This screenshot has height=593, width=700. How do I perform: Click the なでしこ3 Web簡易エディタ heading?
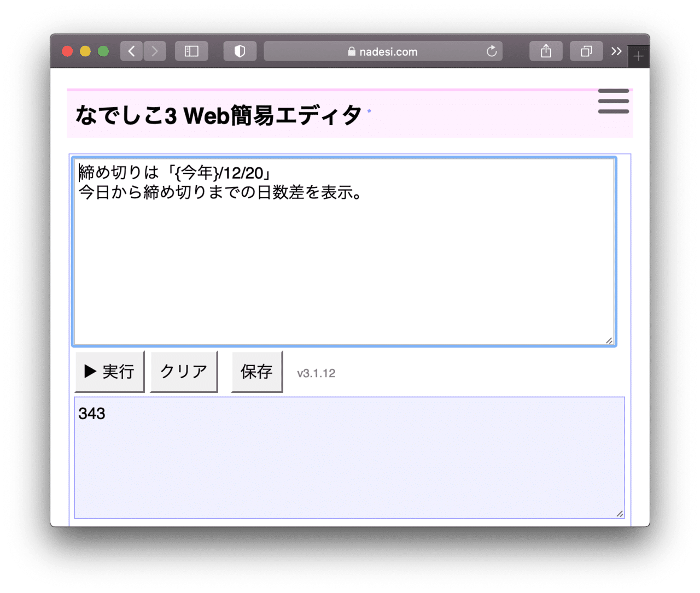pyautogui.click(x=218, y=115)
